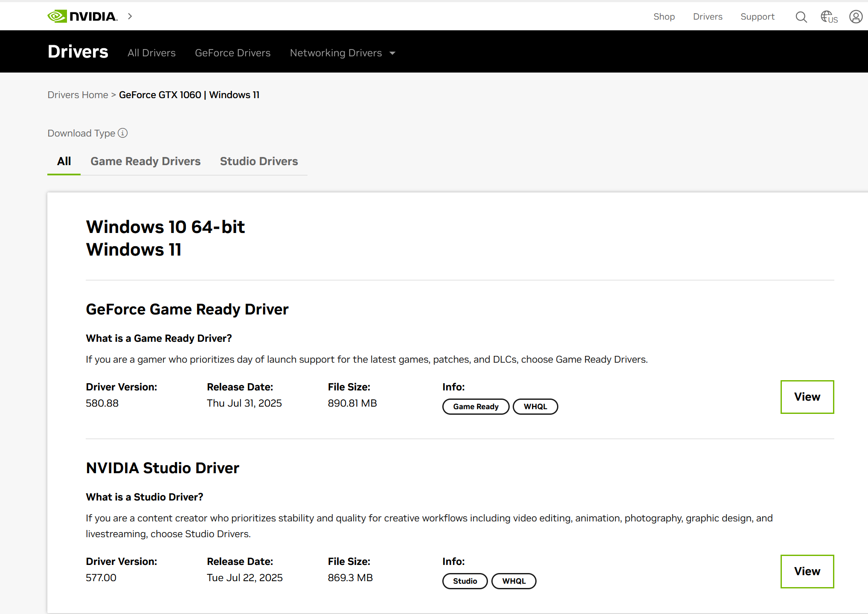Open the user account icon
This screenshot has height=614, width=868.
856,17
